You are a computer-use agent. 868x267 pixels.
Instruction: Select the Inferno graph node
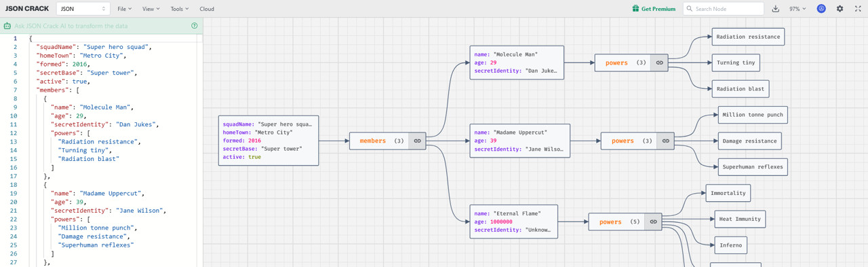coord(731,245)
